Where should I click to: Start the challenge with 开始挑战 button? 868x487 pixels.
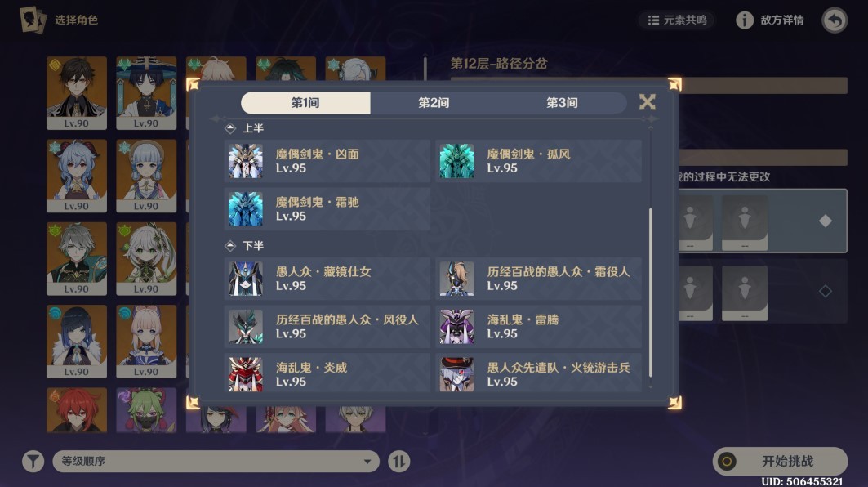click(x=780, y=461)
